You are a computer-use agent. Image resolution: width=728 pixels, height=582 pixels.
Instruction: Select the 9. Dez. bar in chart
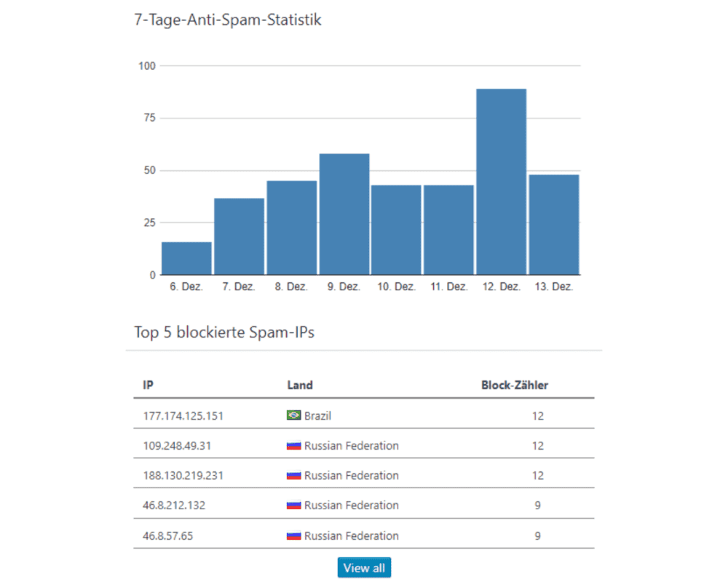(344, 214)
